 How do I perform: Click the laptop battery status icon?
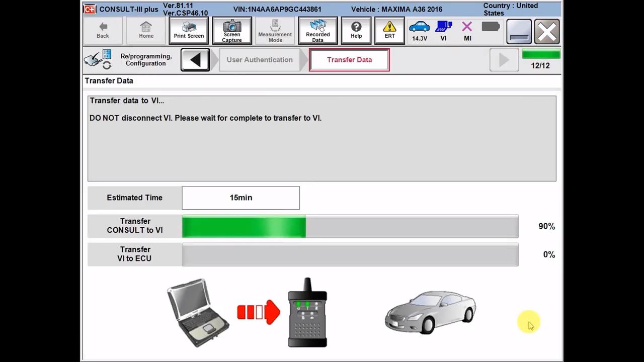coord(491,27)
